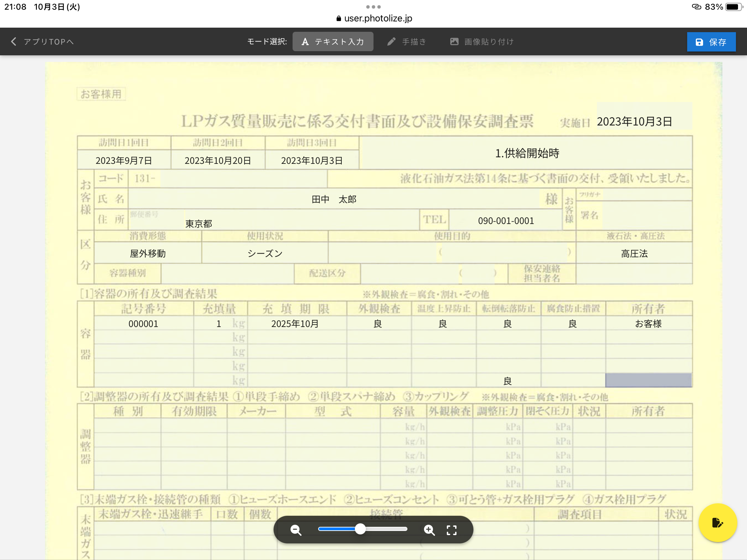Tap the zoom out magnifier icon
The width and height of the screenshot is (747, 560).
296,530
